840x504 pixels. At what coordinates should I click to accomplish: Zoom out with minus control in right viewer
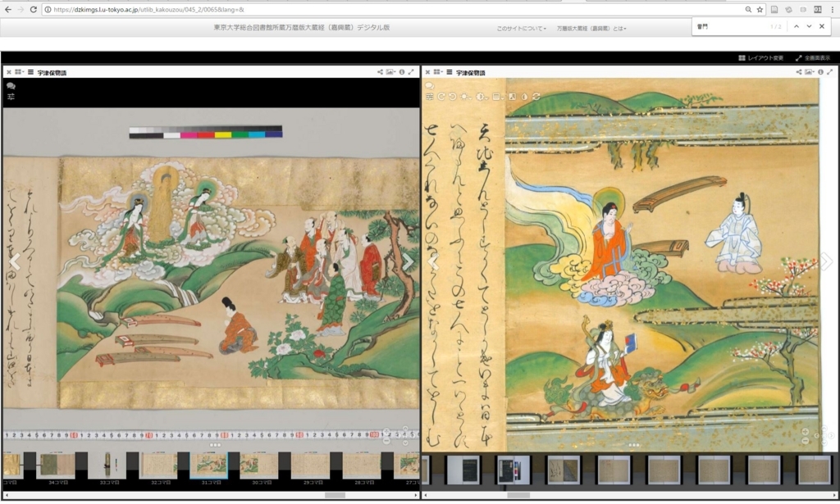click(806, 441)
